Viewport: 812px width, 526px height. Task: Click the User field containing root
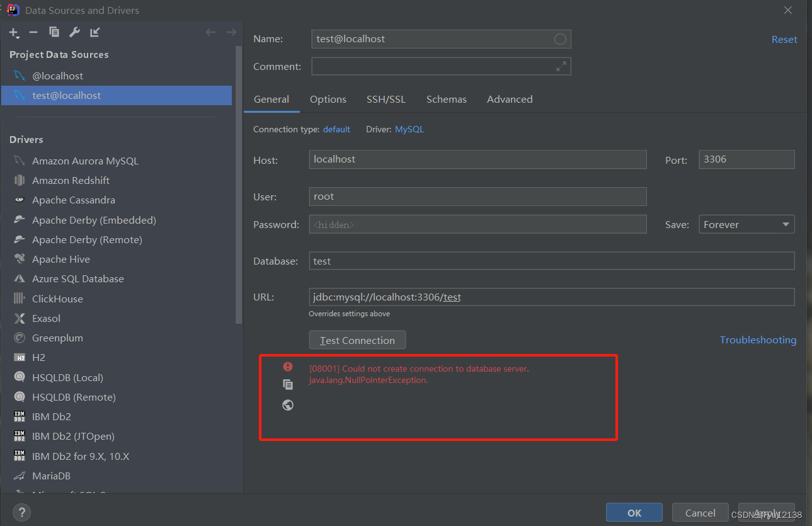coord(477,197)
